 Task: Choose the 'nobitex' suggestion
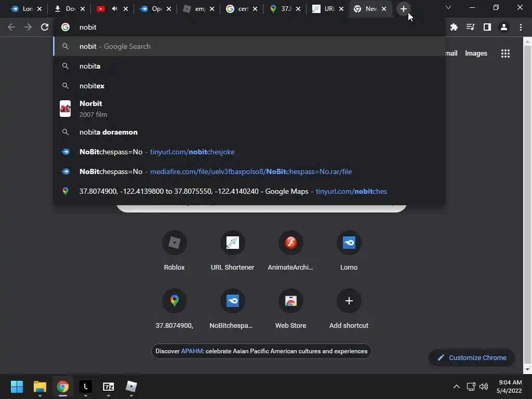[249, 86]
